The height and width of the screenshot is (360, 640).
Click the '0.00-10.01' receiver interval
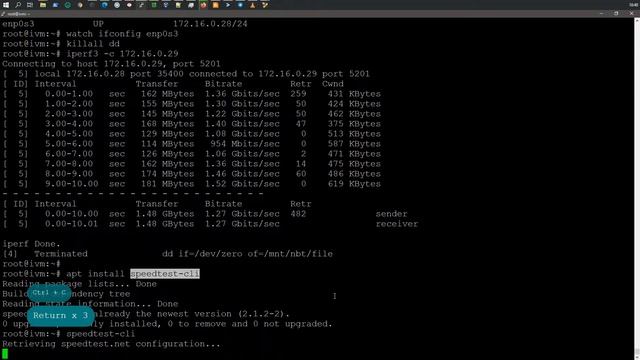click(x=71, y=224)
